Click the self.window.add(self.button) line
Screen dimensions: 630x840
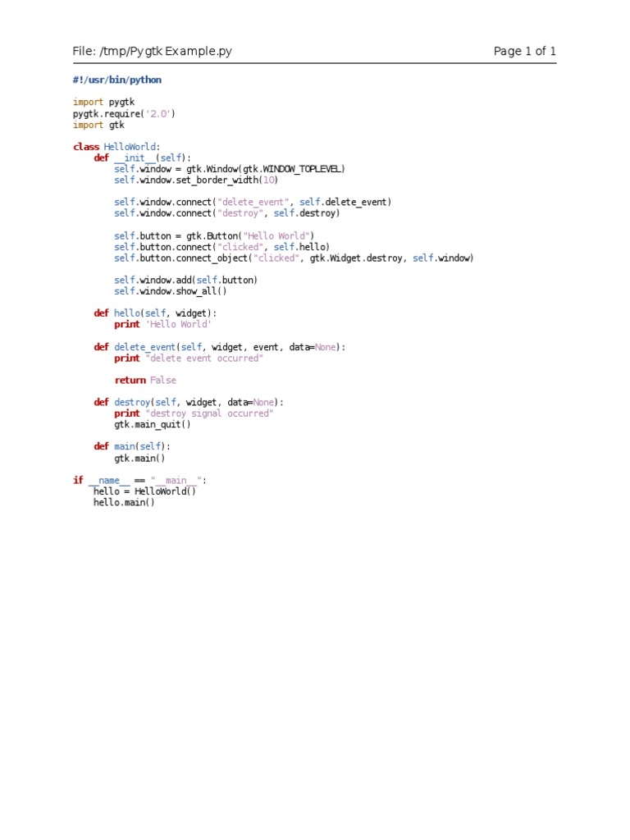pos(186,281)
